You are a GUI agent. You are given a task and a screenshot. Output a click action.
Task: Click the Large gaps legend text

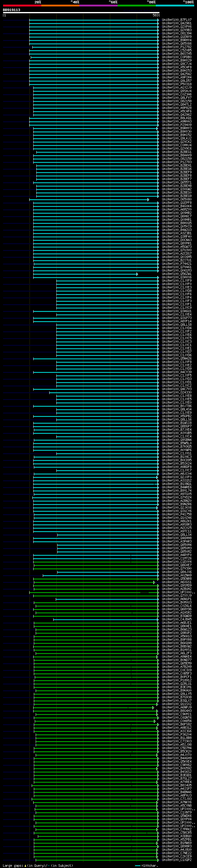pos(38,866)
